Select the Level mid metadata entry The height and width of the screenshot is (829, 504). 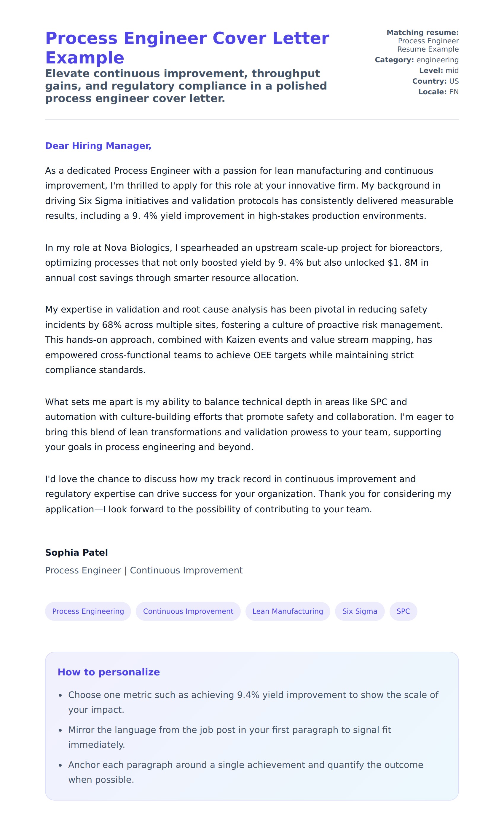click(438, 71)
